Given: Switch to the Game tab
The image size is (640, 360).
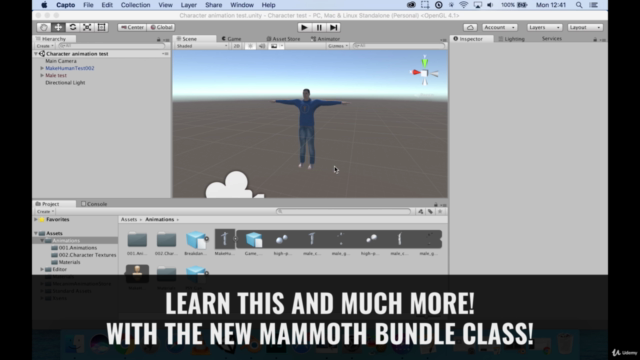Looking at the screenshot, I should point(231,39).
